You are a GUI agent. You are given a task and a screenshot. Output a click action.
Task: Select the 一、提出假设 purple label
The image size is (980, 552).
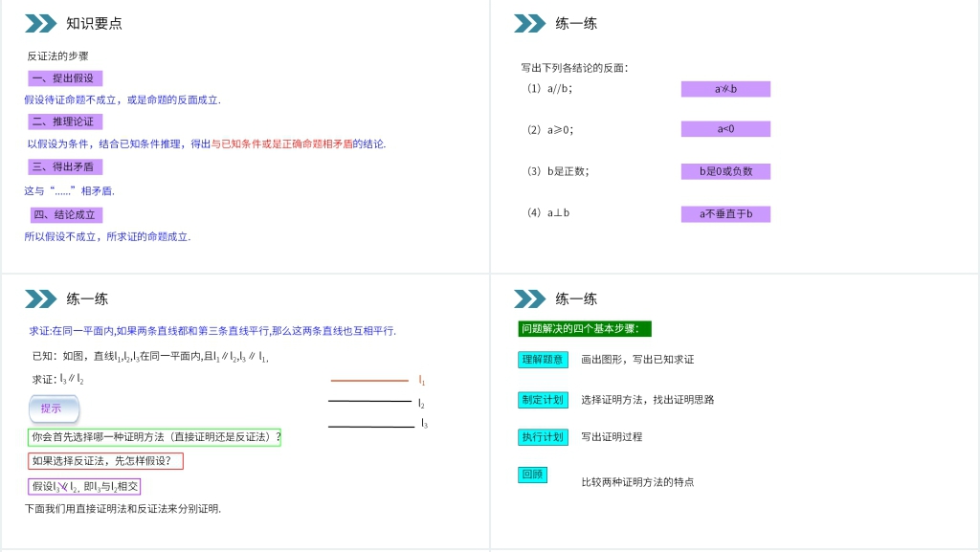click(x=65, y=78)
